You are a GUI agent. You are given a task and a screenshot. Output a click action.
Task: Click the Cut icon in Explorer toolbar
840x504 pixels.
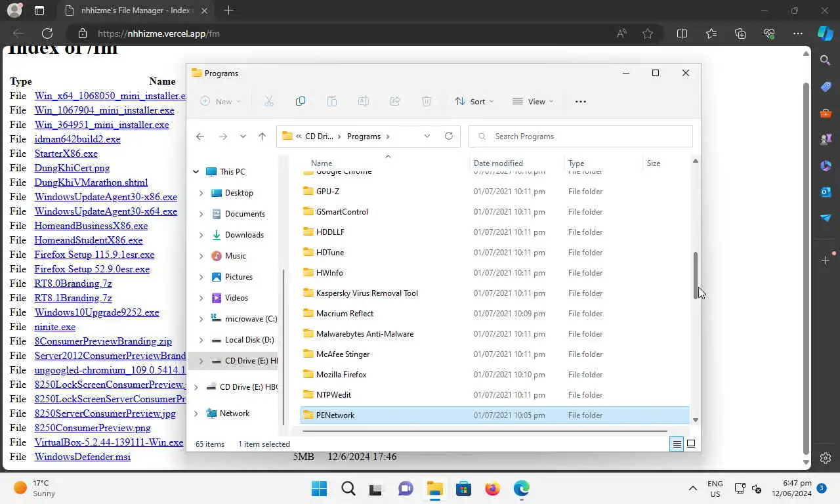269,101
